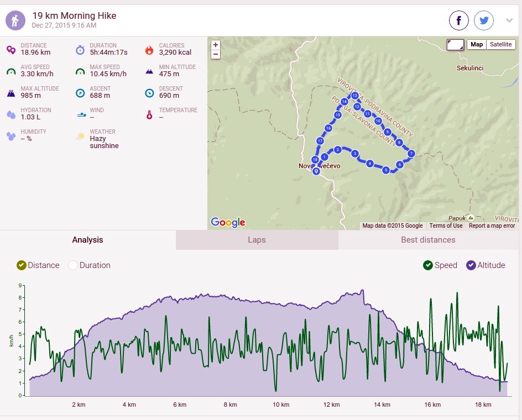Click the Facebook share icon

click(459, 20)
